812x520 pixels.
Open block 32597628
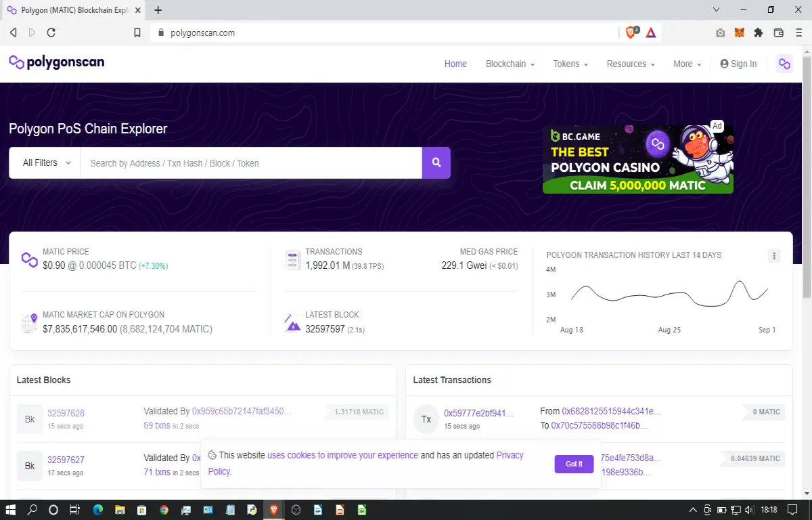coord(66,413)
